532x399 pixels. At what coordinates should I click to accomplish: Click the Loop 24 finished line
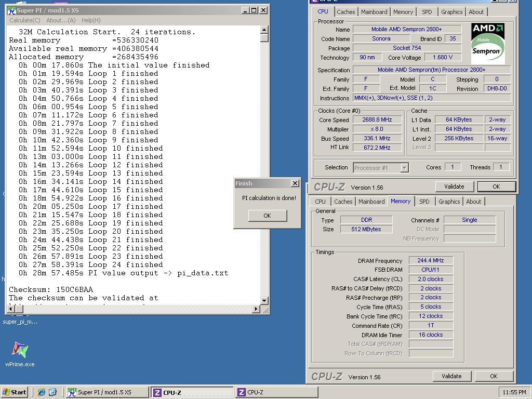90,264
